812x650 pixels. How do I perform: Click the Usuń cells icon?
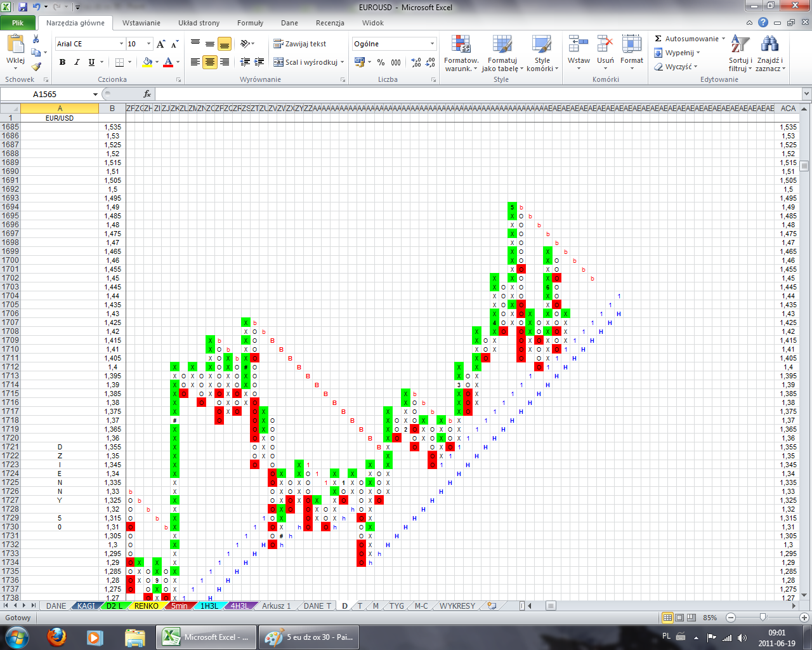click(605, 44)
